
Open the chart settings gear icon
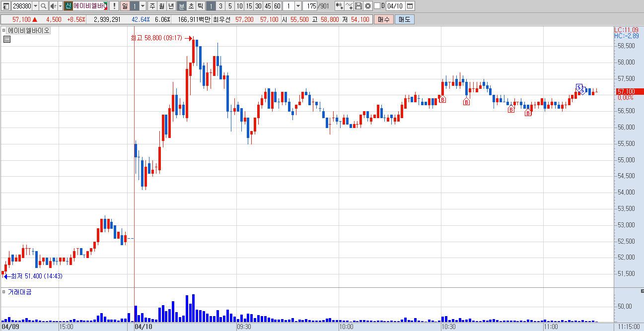pos(368,6)
